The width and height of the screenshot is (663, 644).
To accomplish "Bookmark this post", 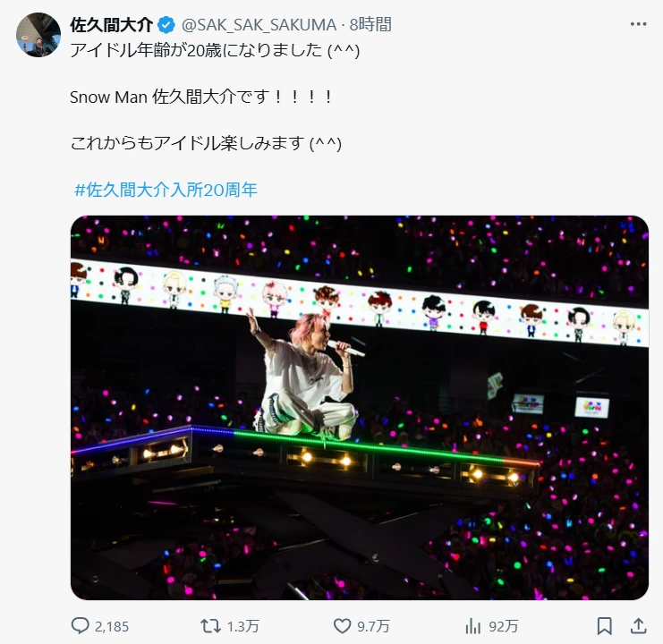I will point(604,626).
